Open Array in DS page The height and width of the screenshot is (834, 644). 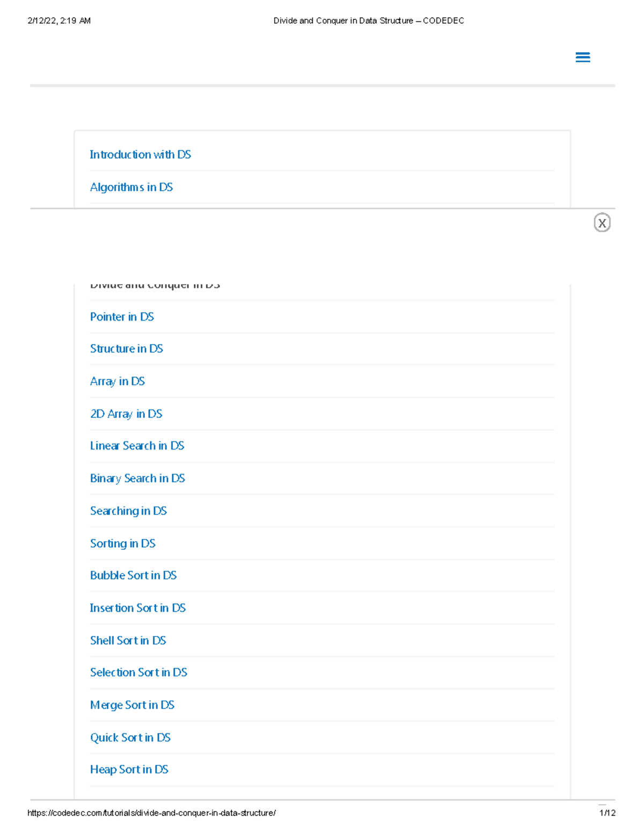pos(118,381)
